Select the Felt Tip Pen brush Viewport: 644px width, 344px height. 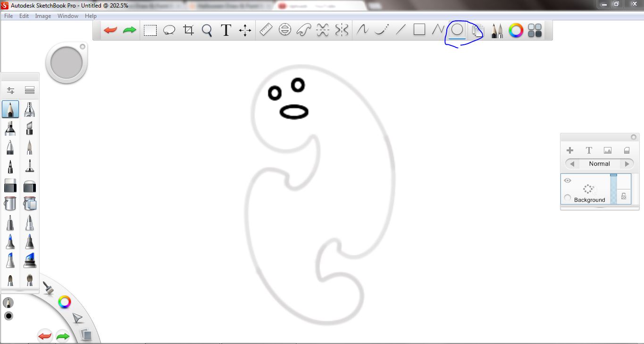(10, 166)
